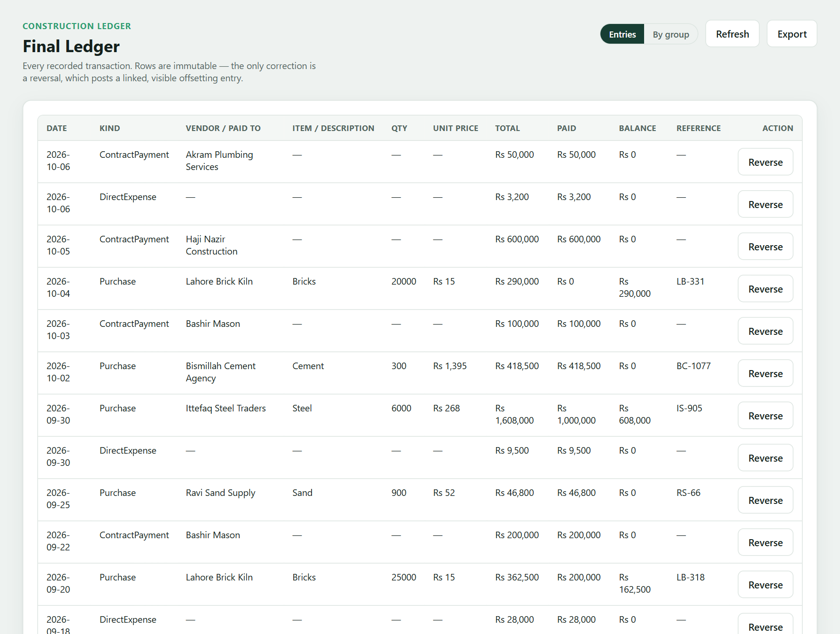Reverse the Rs 200,000 Bashir Mason payment
Screen dimensions: 840x634
click(x=765, y=542)
